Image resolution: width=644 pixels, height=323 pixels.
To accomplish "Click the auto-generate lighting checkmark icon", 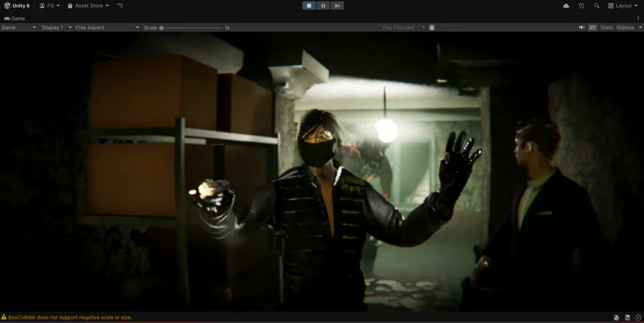I will tap(638, 317).
